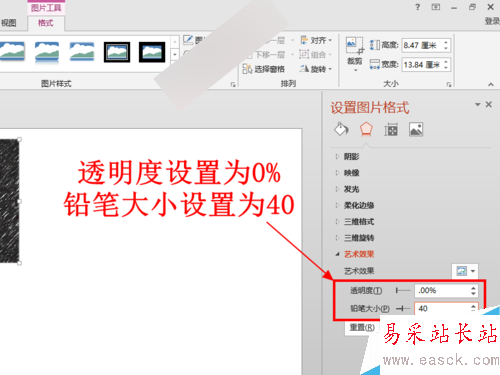Choose the second reflected picture style thumbnail
The width and height of the screenshot is (500, 375).
pos(47,52)
